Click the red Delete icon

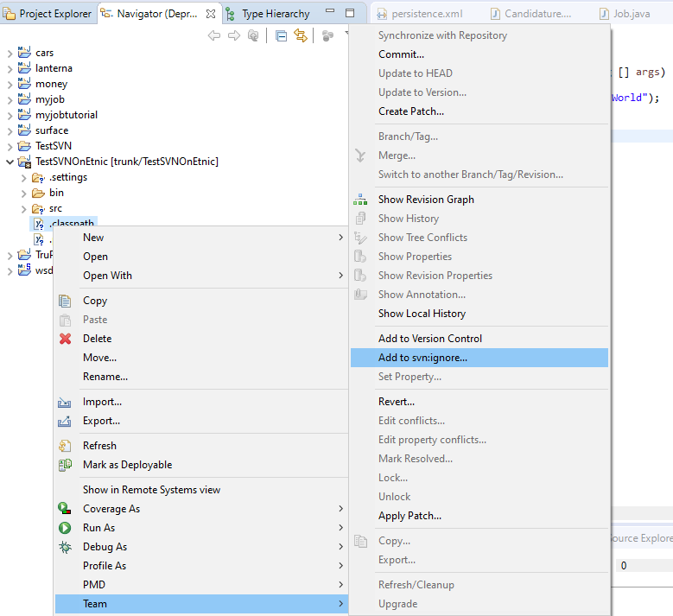(x=65, y=339)
